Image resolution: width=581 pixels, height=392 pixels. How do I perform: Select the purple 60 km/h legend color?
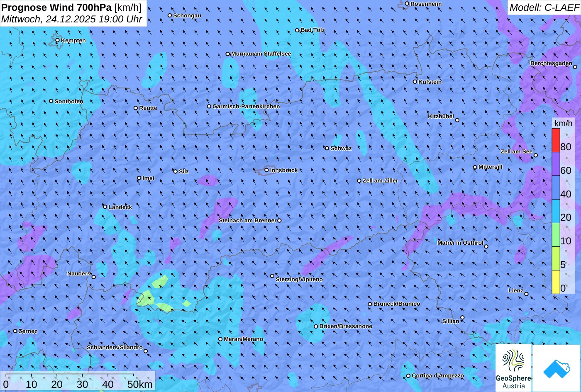[x=556, y=164]
